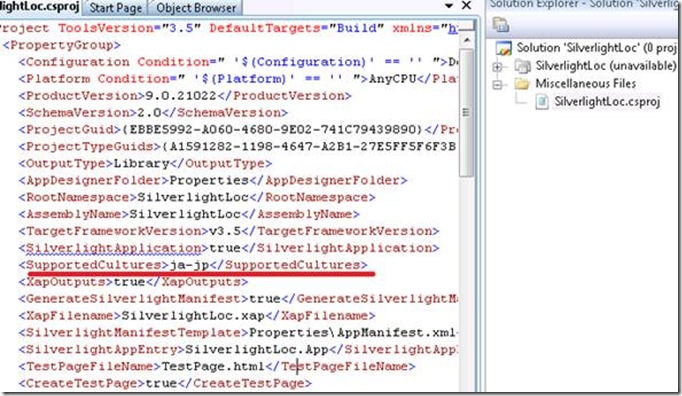
Task: Click the editor scrollbar up arrow
Action: (467, 40)
